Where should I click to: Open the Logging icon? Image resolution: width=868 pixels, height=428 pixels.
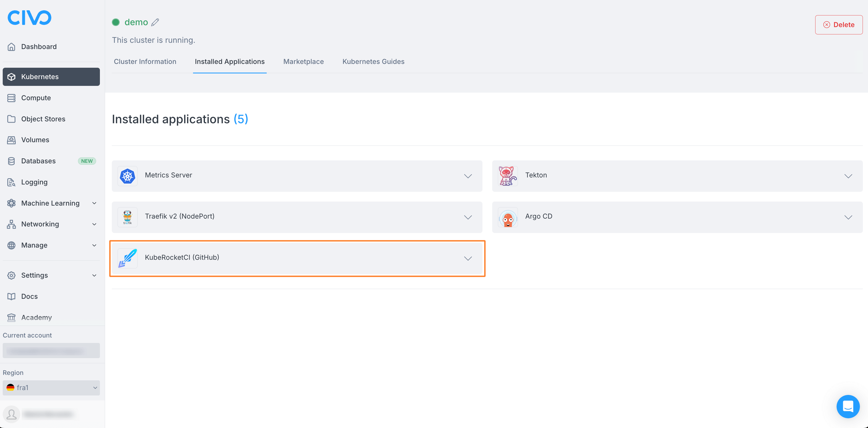(11, 182)
